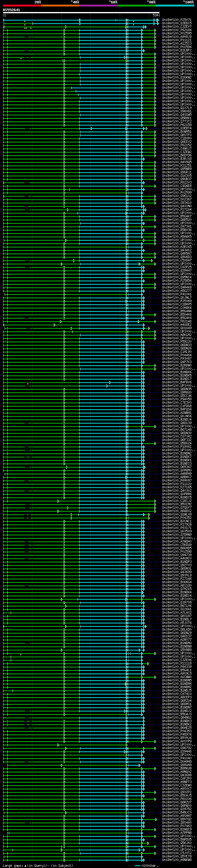Select the UniRef100_O96102 label
Screen dimensions: 197x868
tap(176, 196)
